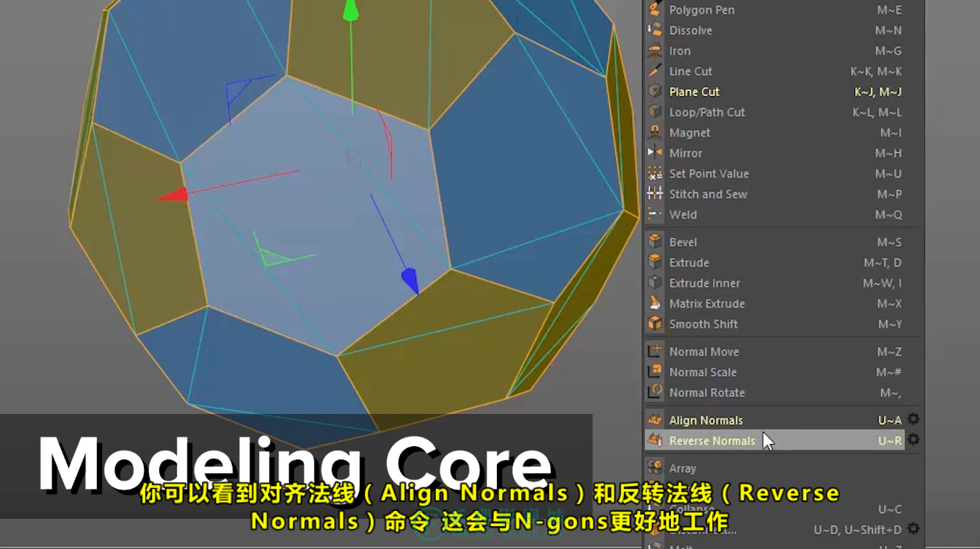Click the Polygon Pen tool icon

[x=655, y=10]
